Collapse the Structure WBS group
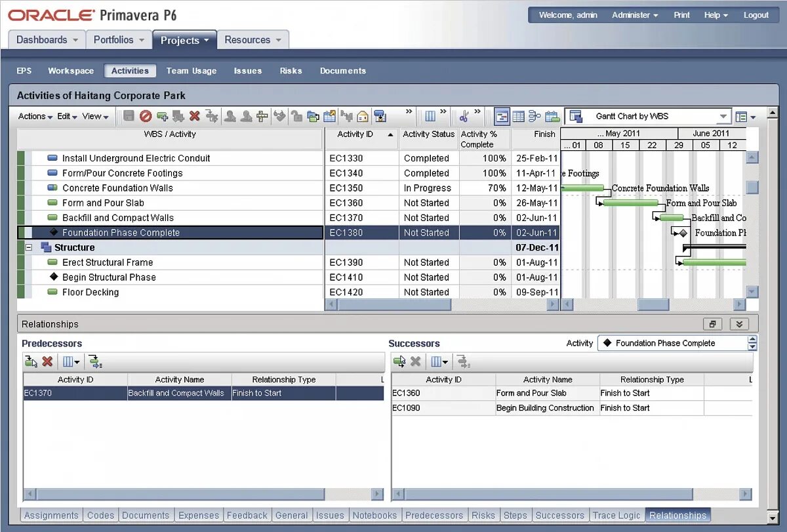This screenshot has height=532, width=787. (x=29, y=247)
